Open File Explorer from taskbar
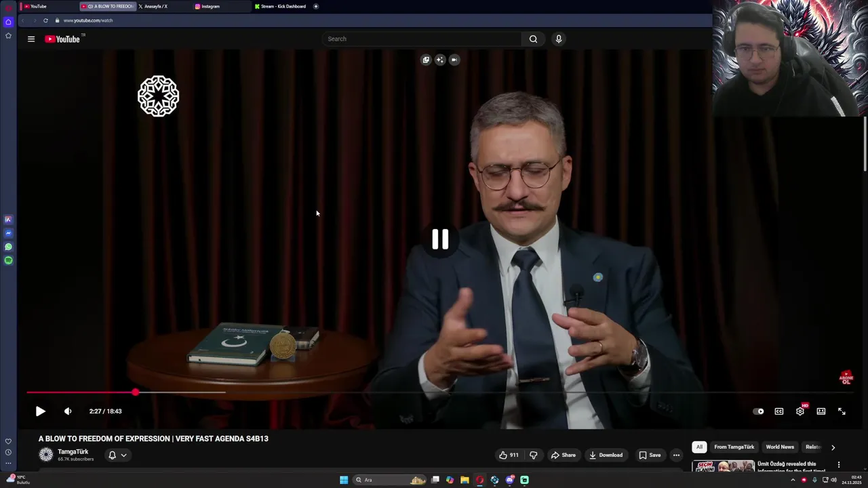The image size is (868, 488). [465, 480]
